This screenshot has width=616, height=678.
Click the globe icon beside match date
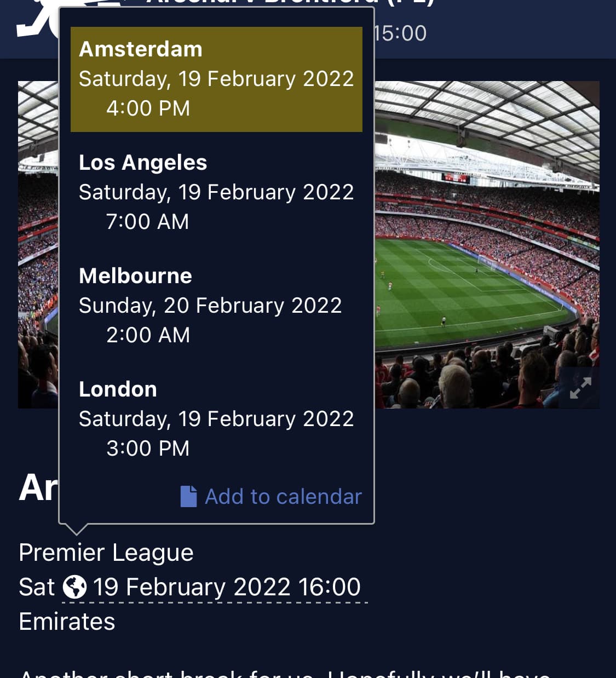pos(74,587)
